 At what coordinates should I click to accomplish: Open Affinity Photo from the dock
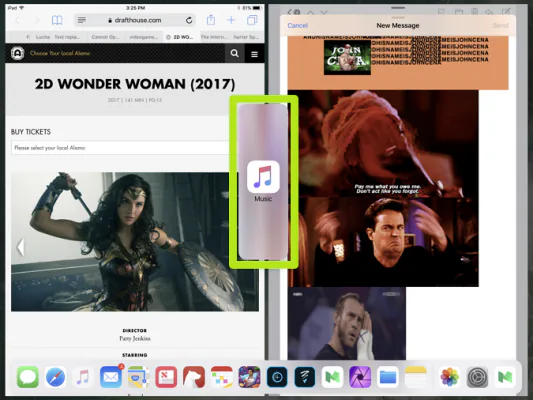(360, 377)
